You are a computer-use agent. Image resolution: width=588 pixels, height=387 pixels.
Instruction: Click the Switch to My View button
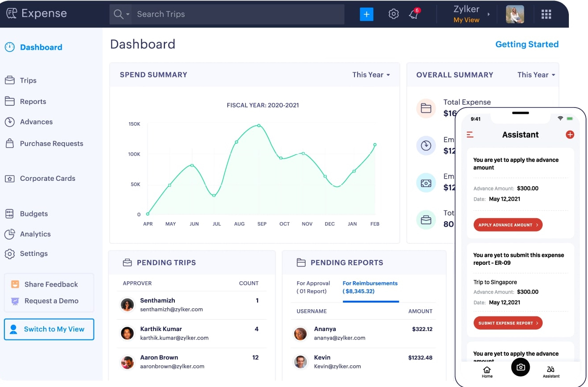pos(49,329)
